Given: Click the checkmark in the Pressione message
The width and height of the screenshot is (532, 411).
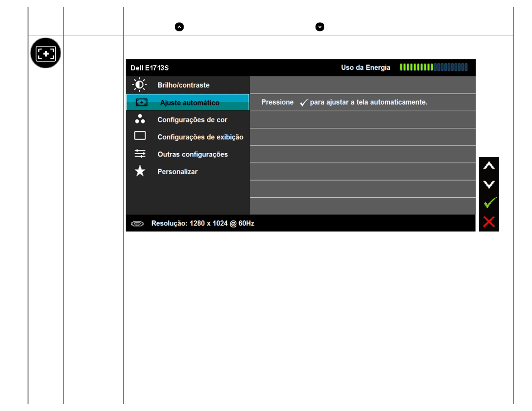Looking at the screenshot, I should pyautogui.click(x=304, y=103).
